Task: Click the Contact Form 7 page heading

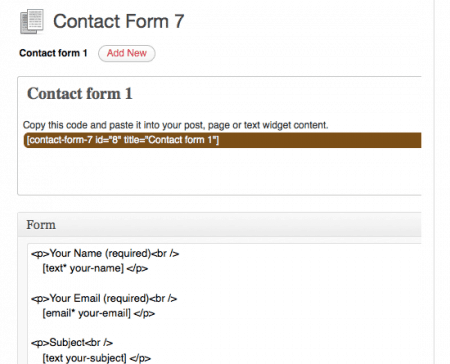Action: pos(118,21)
